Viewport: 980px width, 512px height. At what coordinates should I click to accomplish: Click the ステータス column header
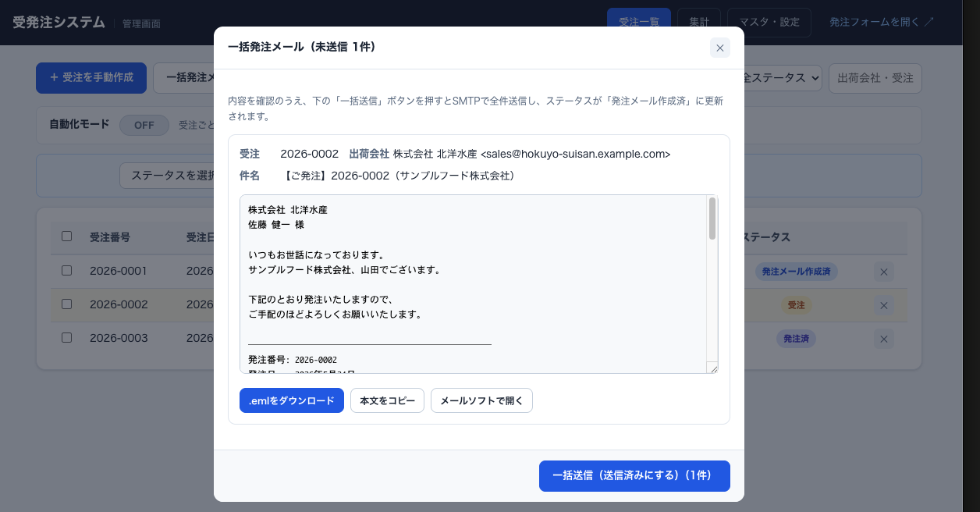pos(765,237)
